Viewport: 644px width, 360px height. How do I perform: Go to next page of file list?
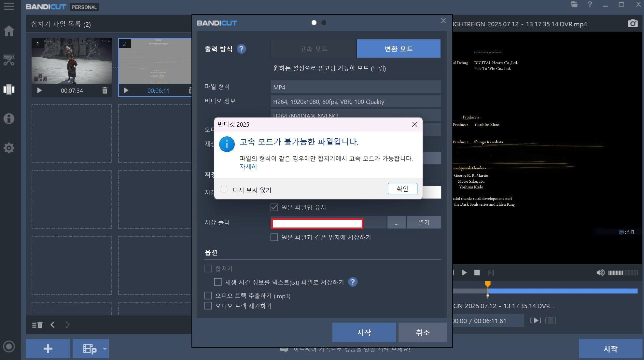68,325
